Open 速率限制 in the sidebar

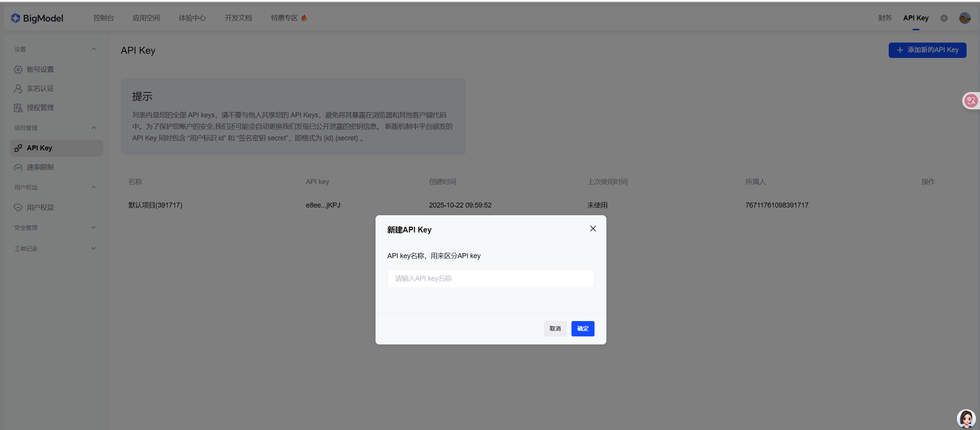40,167
